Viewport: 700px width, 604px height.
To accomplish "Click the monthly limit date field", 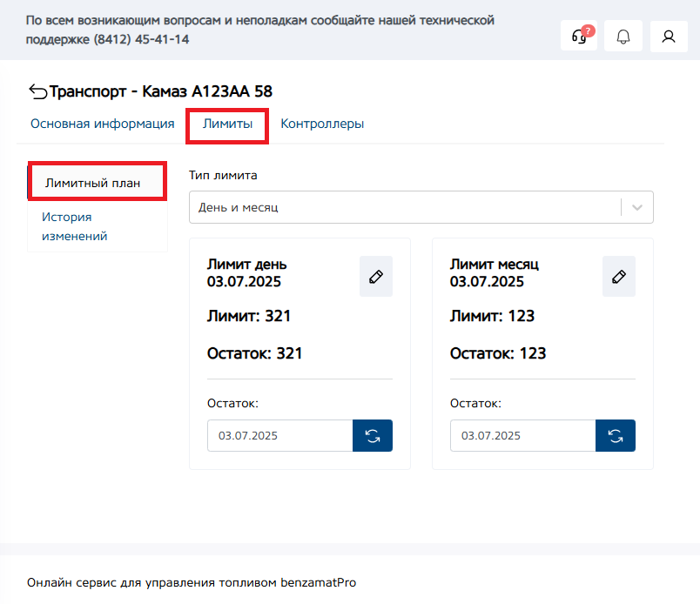I will 522,436.
